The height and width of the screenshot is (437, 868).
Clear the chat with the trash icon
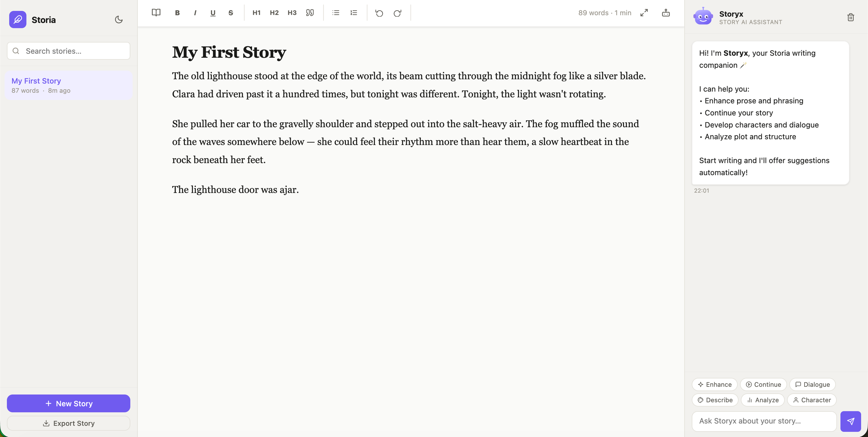(850, 17)
